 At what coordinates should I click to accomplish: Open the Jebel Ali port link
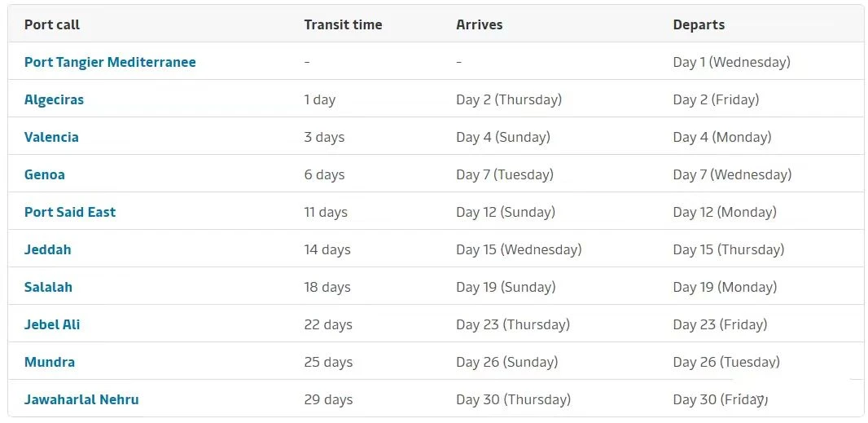[52, 324]
